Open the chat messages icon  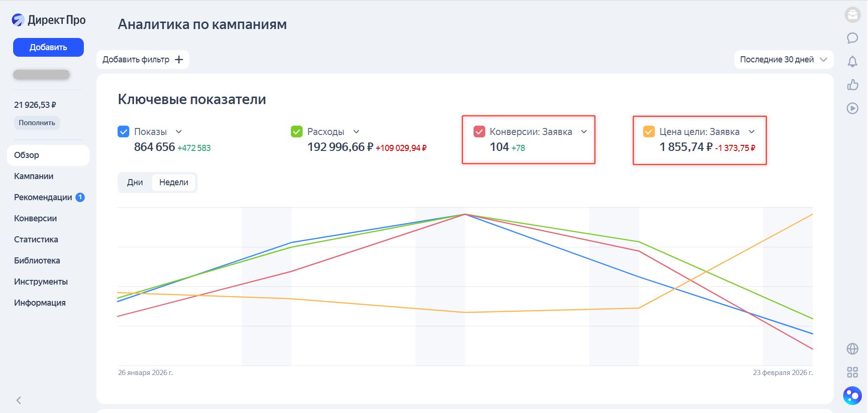click(853, 38)
